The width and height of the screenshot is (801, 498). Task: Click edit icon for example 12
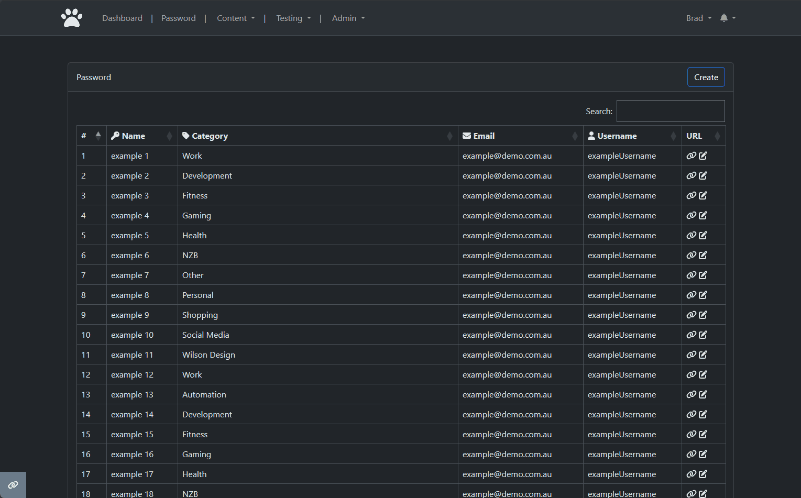[x=703, y=375]
